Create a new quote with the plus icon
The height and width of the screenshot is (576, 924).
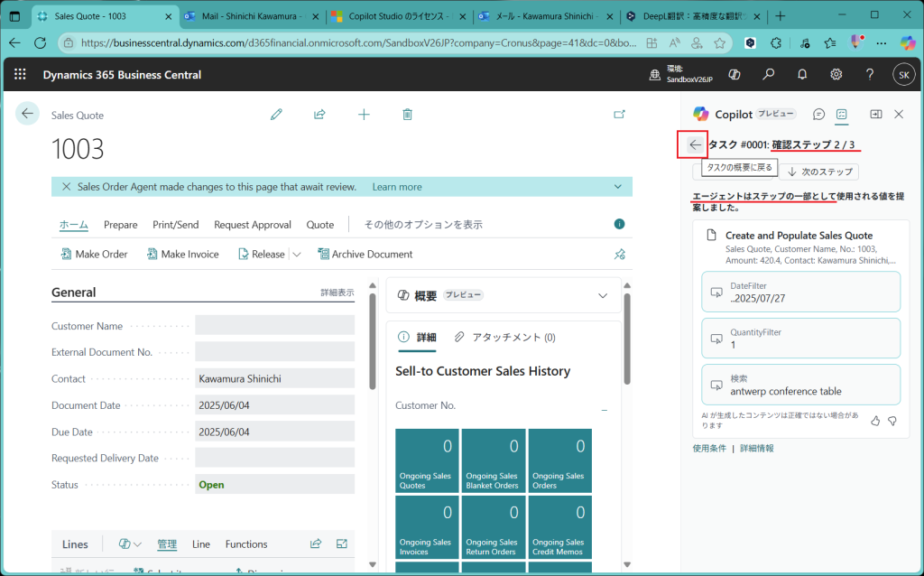pos(365,115)
